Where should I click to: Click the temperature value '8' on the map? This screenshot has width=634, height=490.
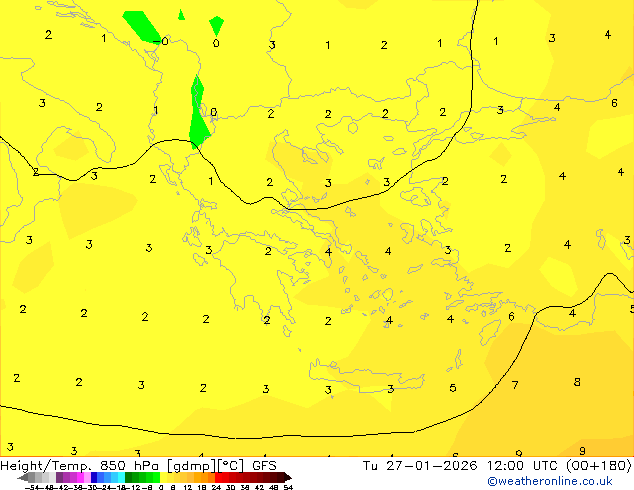pos(577,382)
